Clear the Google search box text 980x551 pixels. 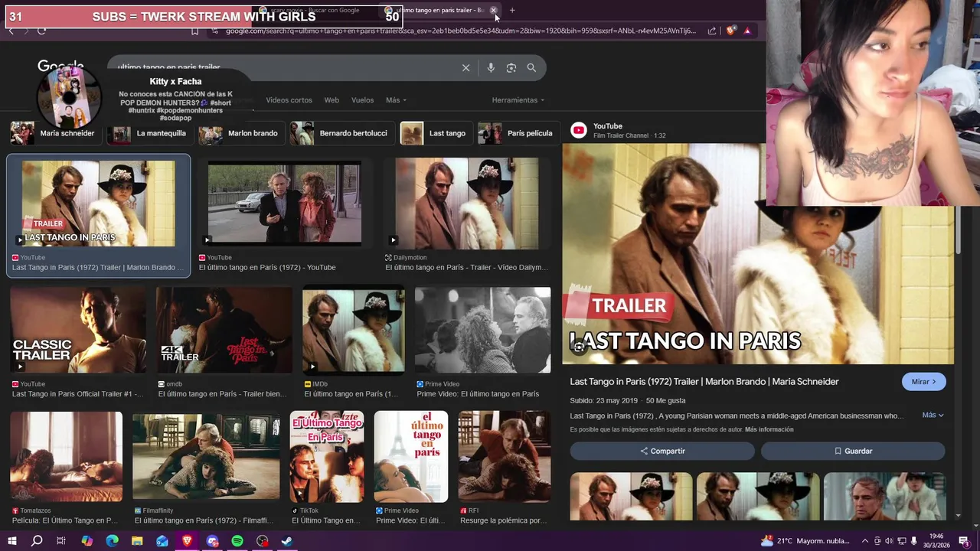(x=465, y=68)
